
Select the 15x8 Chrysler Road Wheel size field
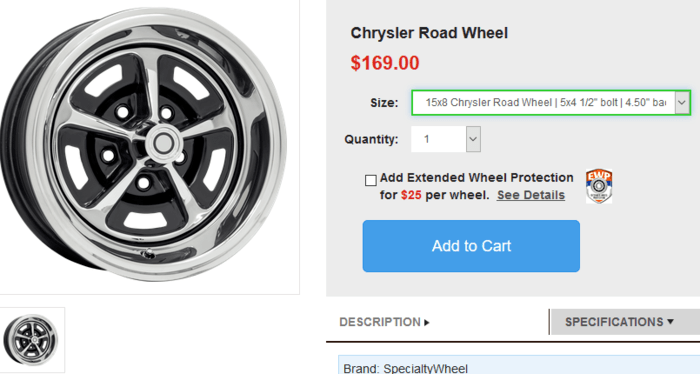[x=551, y=103]
